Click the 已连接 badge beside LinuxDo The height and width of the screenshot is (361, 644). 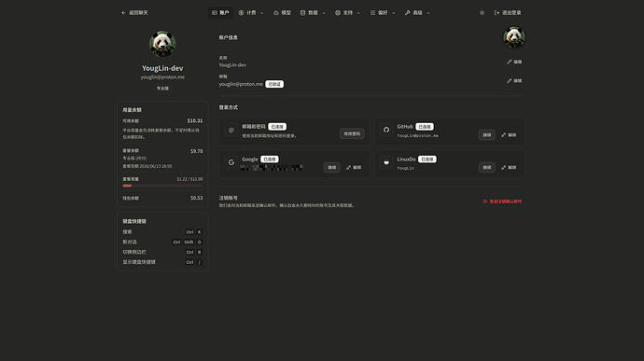click(x=427, y=159)
